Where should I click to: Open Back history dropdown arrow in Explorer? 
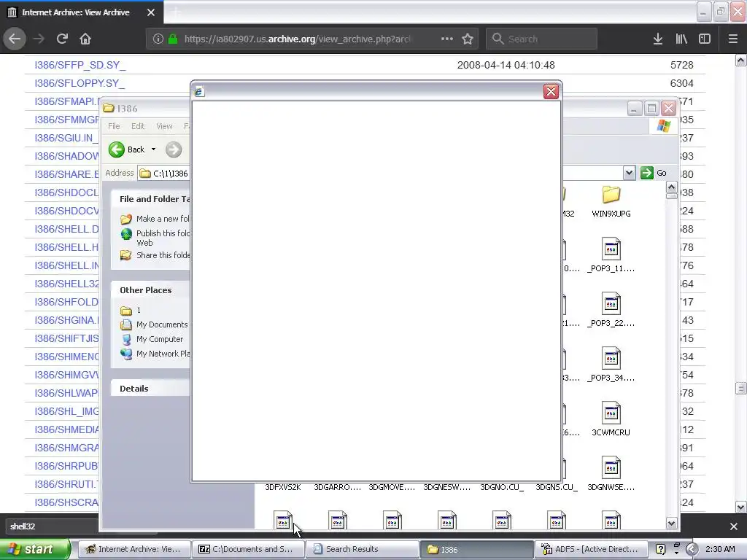[153, 149]
